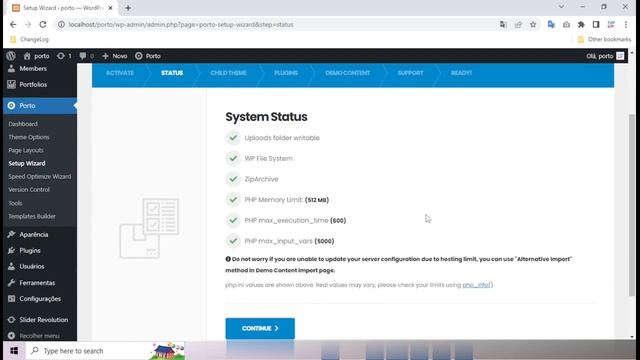Open Page Layouts submenu
Viewport: 640px width, 360px height.
[26, 150]
